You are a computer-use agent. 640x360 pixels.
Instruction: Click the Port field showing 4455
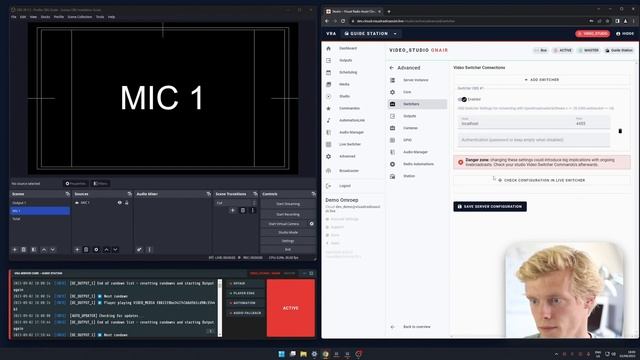pos(592,122)
